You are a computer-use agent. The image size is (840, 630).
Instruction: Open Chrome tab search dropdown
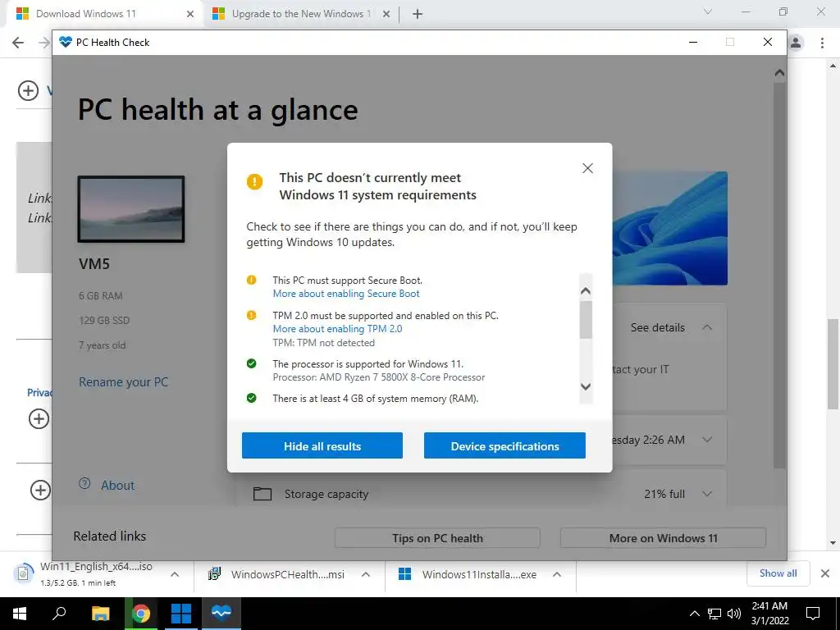[708, 11]
